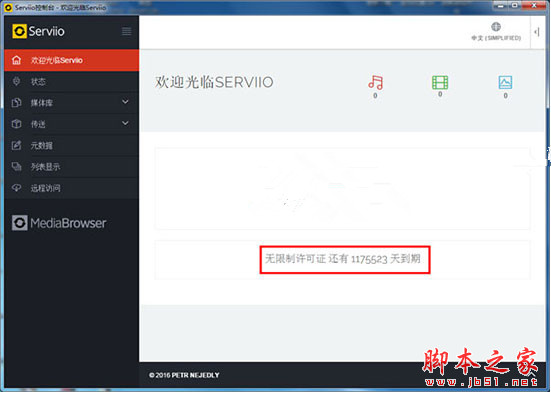Click the cloud icon beside 远程访问

click(16, 188)
